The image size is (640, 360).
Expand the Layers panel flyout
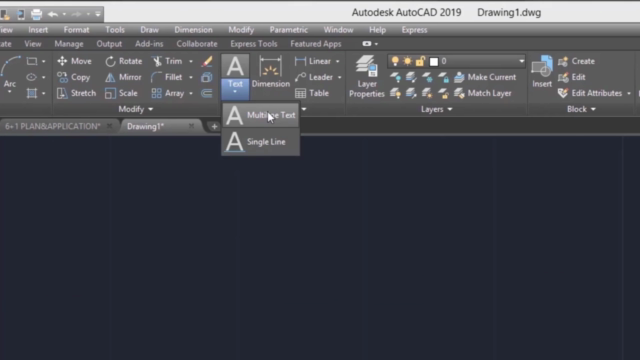(x=436, y=109)
